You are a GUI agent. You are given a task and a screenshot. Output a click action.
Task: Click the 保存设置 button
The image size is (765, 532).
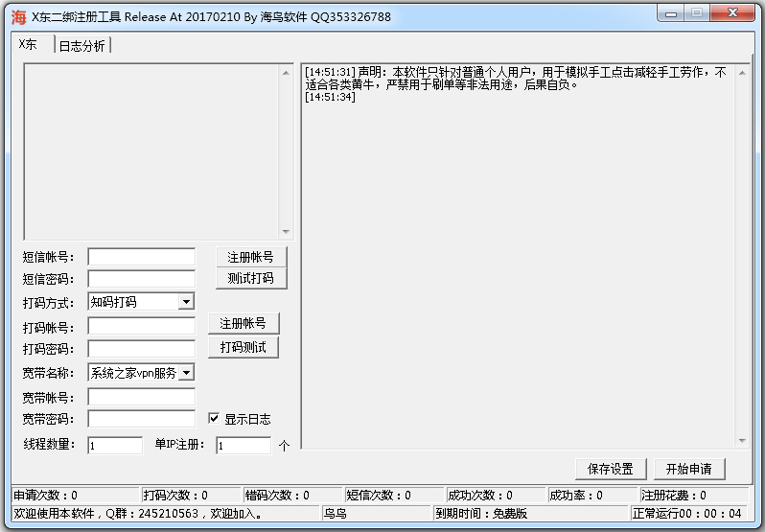click(611, 469)
